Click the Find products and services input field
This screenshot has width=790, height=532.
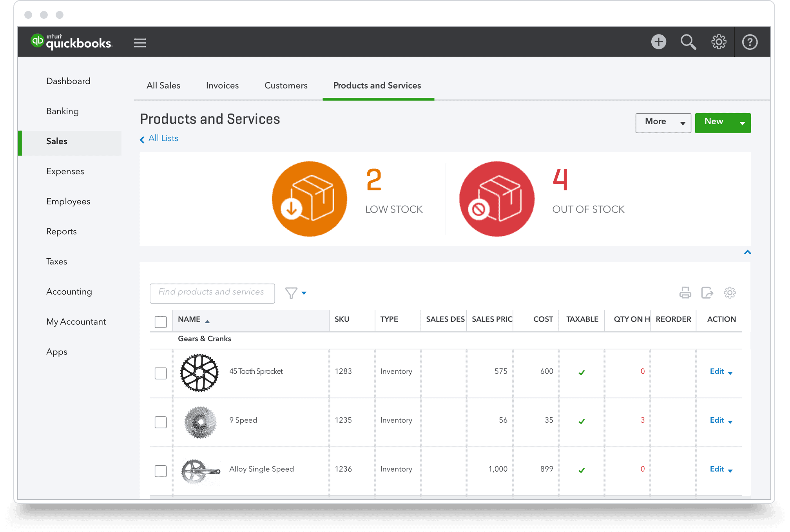point(212,292)
